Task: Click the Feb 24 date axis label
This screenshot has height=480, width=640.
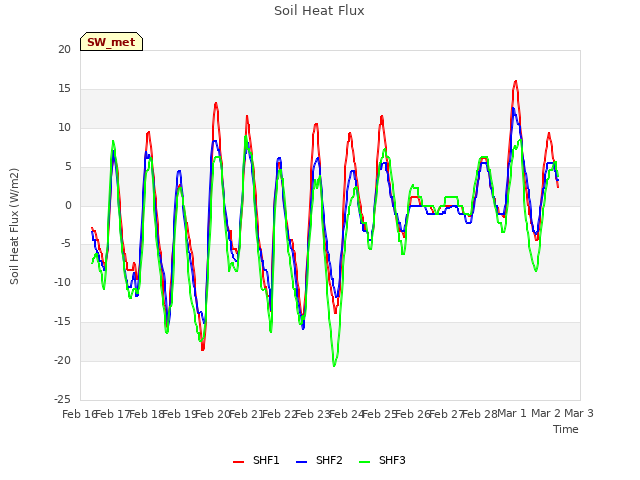Action: 346,414
